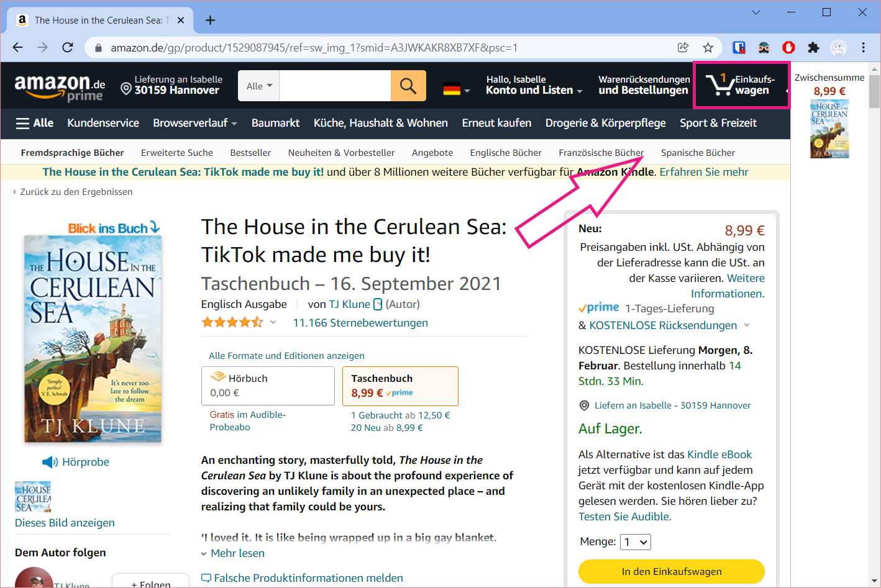
Task: Expand Konto und Listen menu
Action: (534, 85)
